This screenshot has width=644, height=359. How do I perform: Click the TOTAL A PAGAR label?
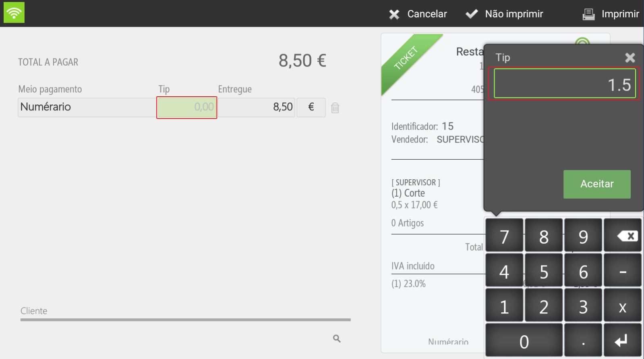[x=48, y=62]
